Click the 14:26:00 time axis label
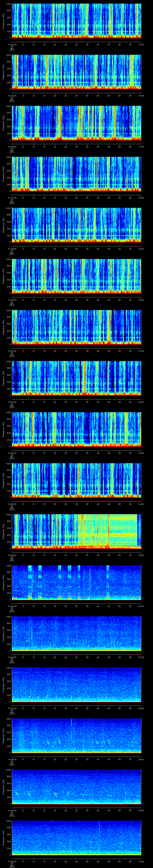 coord(12,657)
